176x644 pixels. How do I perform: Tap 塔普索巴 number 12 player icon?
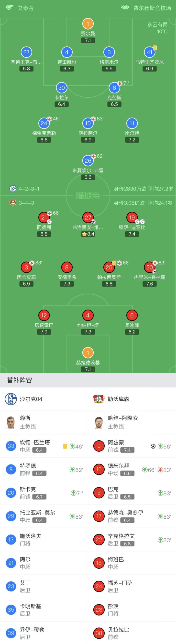click(x=44, y=315)
